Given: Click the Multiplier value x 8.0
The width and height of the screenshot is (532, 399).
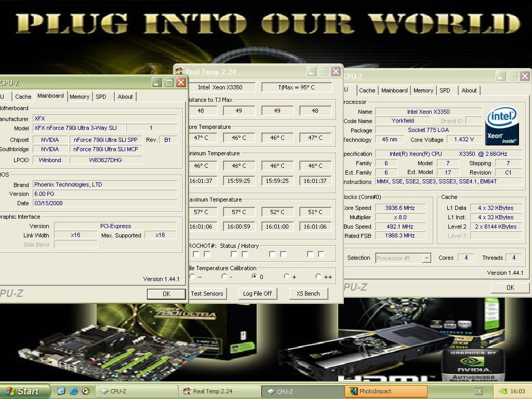Looking at the screenshot, I should coord(400,217).
